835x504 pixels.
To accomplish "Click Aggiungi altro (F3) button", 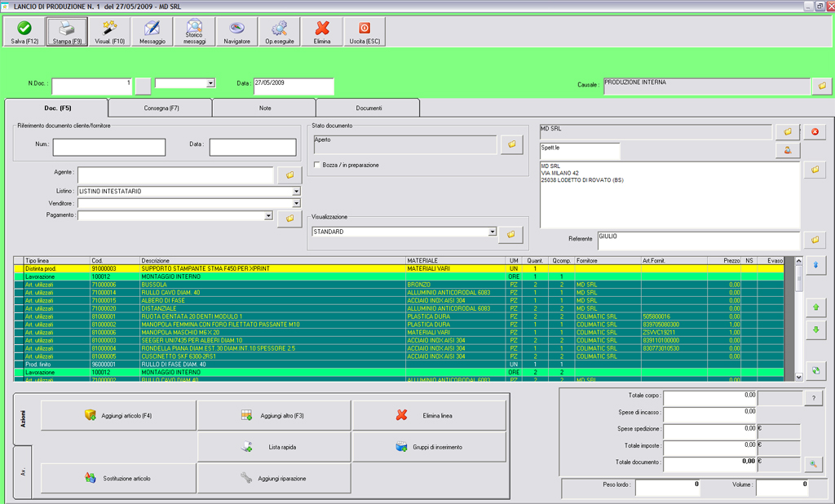I will tap(274, 416).
